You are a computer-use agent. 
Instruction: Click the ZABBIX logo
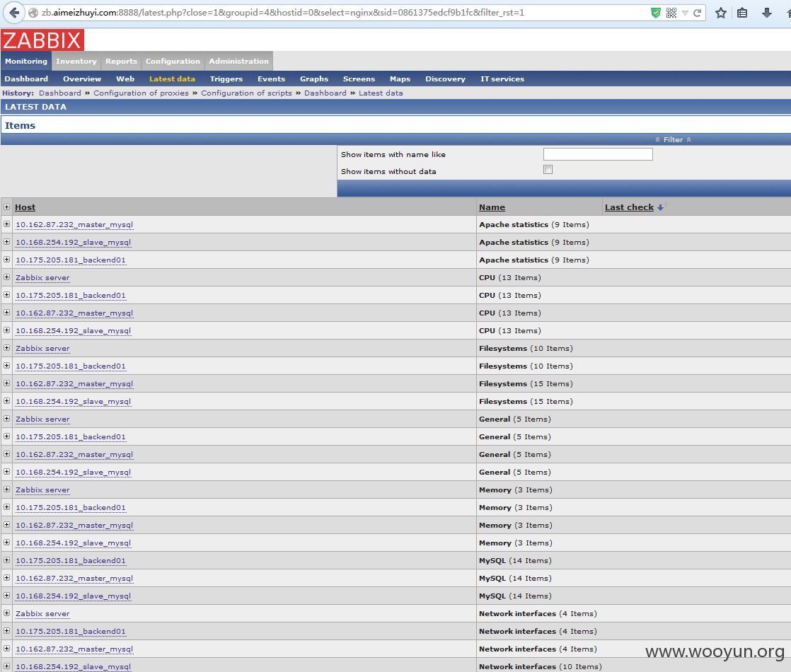coord(42,40)
